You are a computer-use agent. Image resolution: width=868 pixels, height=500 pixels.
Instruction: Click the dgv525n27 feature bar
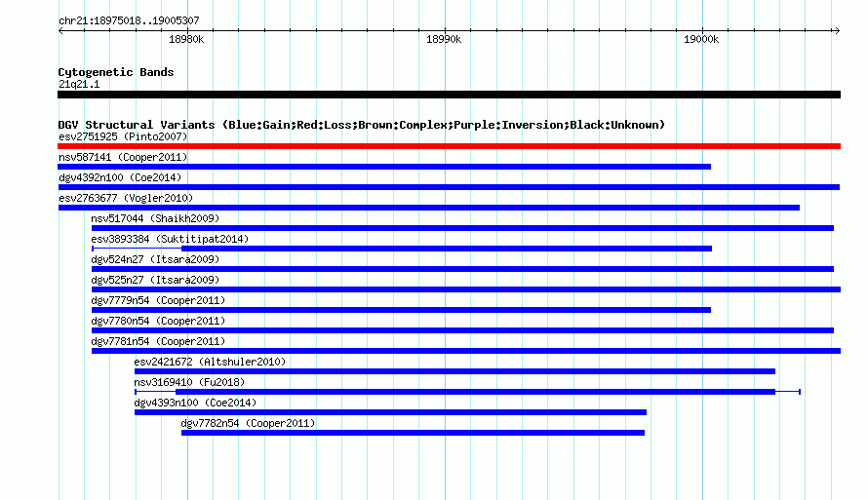pyautogui.click(x=466, y=289)
